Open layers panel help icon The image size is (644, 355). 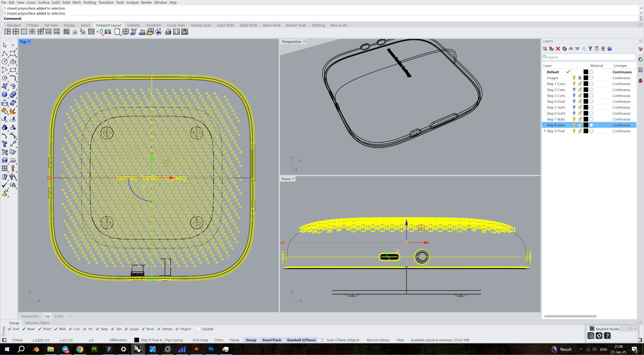610,49
